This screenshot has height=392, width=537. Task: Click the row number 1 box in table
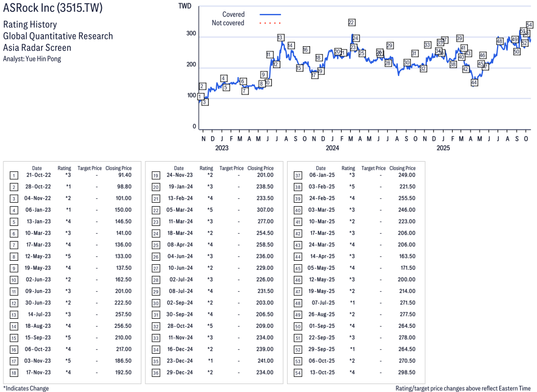pyautogui.click(x=13, y=175)
